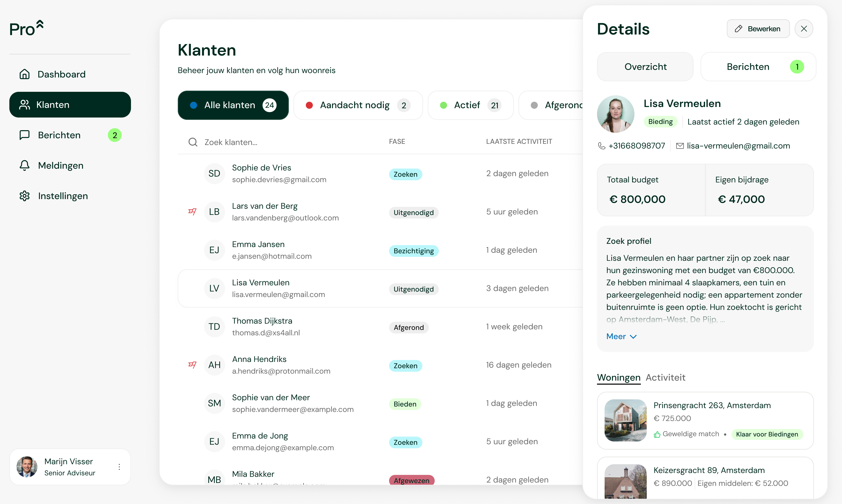
Task: Close the Details panel
Action: coord(804,28)
